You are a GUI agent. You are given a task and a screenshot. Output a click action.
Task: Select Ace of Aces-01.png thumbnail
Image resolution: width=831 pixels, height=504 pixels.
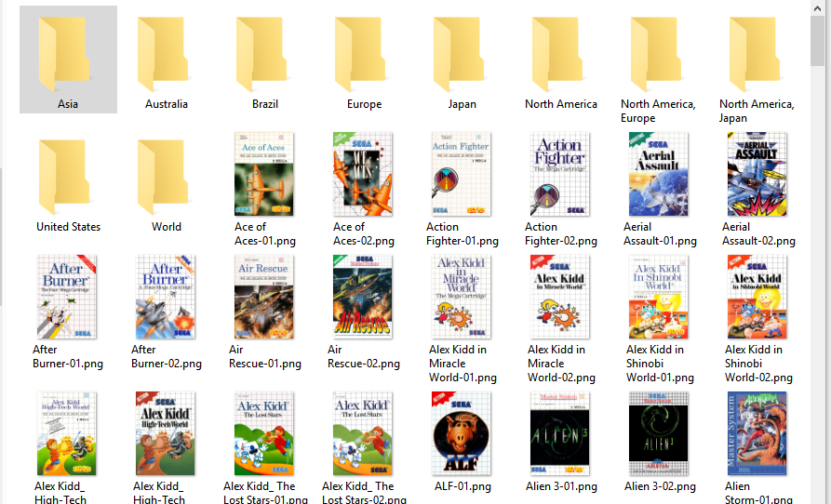click(x=264, y=174)
